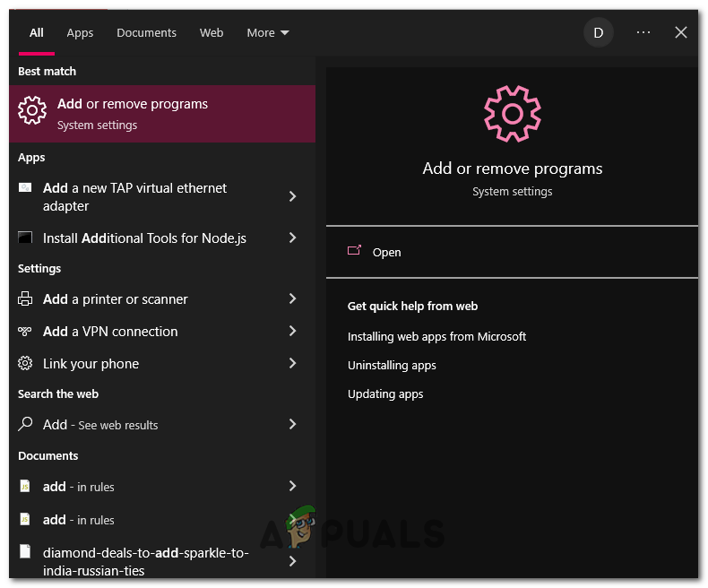Expand arrow for Add a printer or scanner

point(292,298)
